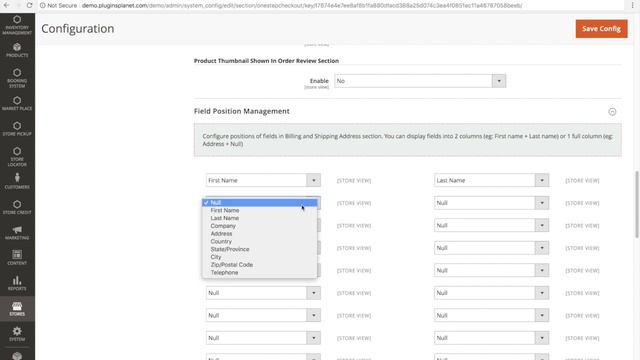Image resolution: width=640 pixels, height=360 pixels.
Task: Open left-column Null dropdown in eighth row
Action: [263, 338]
